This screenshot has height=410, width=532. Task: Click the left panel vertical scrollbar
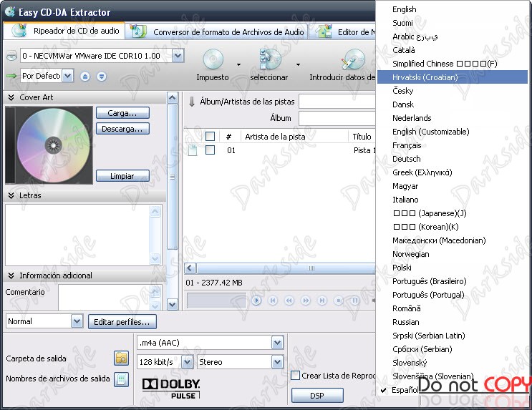(x=173, y=201)
